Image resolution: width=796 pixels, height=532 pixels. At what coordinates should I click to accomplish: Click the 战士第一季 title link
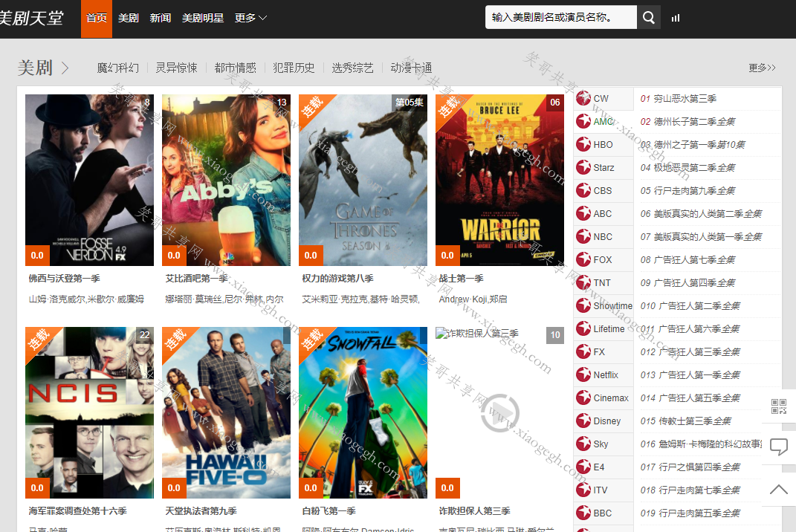coord(462,278)
